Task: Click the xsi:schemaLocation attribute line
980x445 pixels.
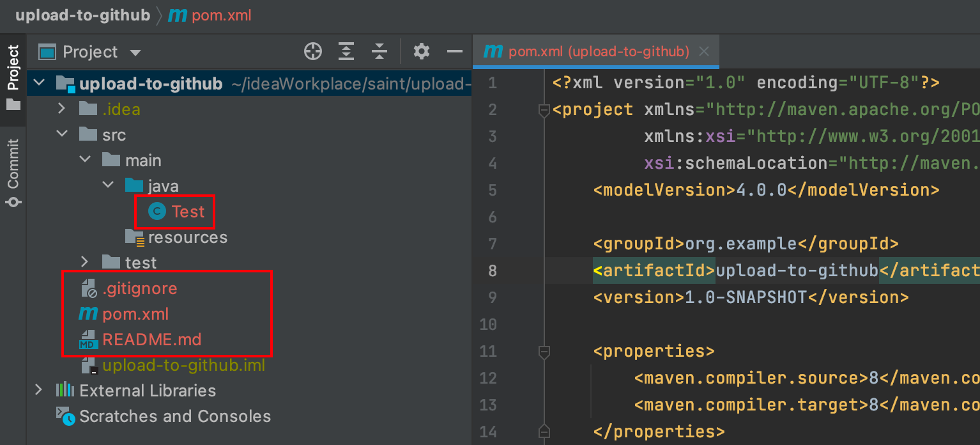Action: (x=812, y=163)
